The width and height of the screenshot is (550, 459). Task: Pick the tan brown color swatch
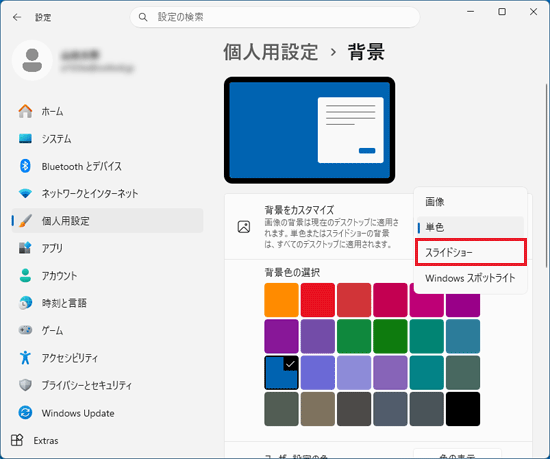[x=317, y=409]
